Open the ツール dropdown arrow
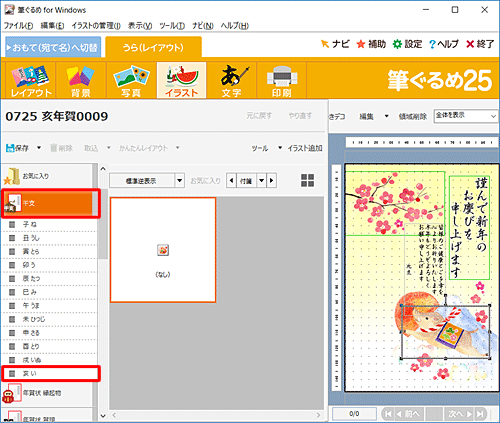500x423 pixels. tap(280, 148)
